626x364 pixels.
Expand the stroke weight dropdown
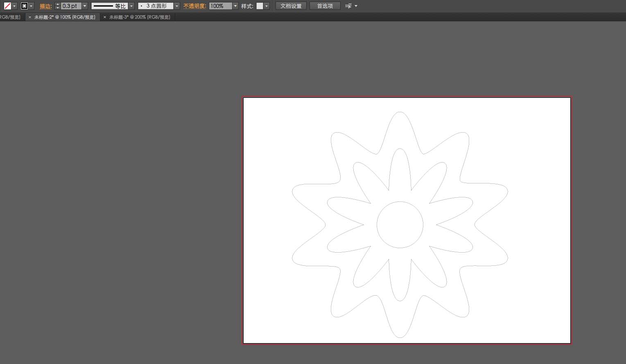coord(85,6)
